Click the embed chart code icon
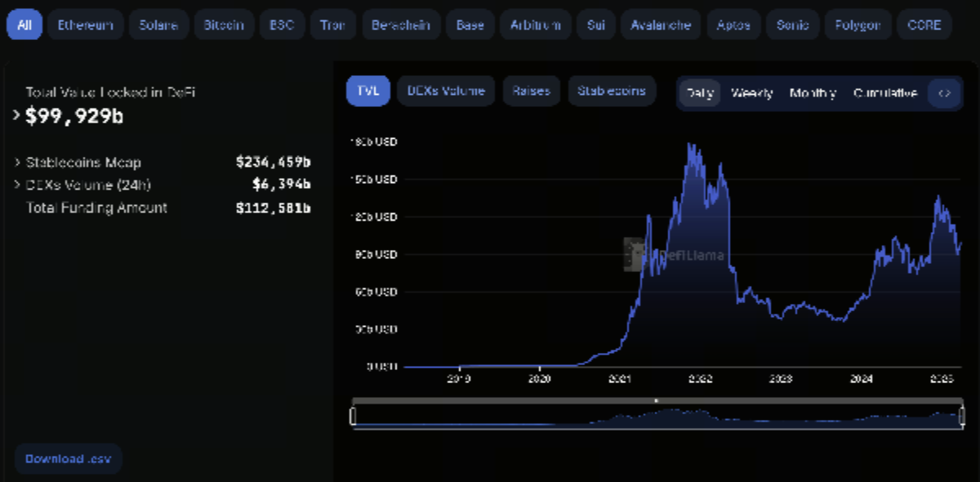The width and height of the screenshot is (980, 482). coord(945,93)
